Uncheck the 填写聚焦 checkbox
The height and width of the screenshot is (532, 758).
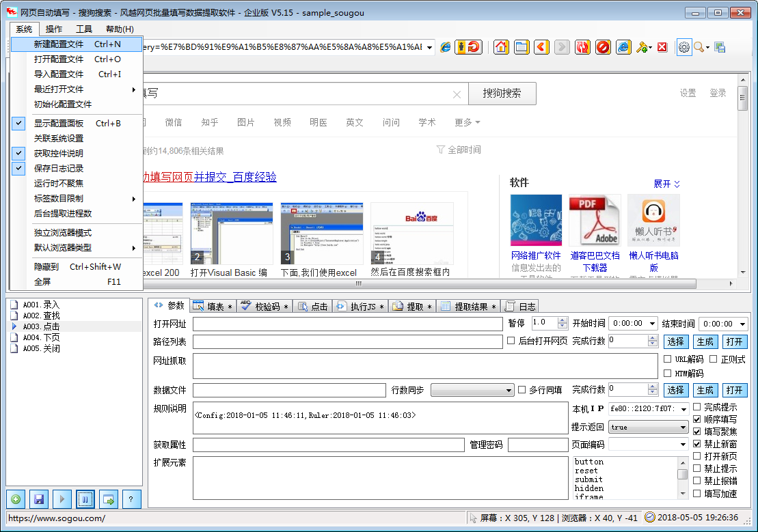[x=697, y=432]
